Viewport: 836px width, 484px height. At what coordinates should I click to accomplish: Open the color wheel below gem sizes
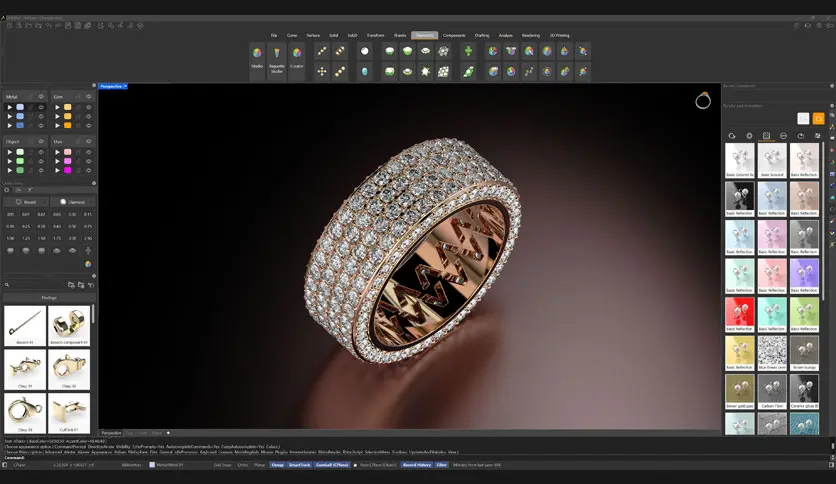(88, 264)
